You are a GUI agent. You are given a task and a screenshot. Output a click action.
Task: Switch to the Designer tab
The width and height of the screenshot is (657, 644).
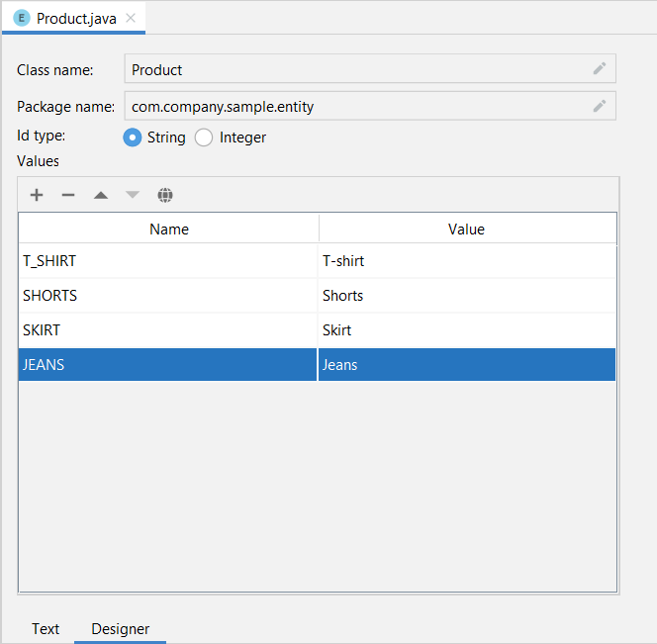121,628
